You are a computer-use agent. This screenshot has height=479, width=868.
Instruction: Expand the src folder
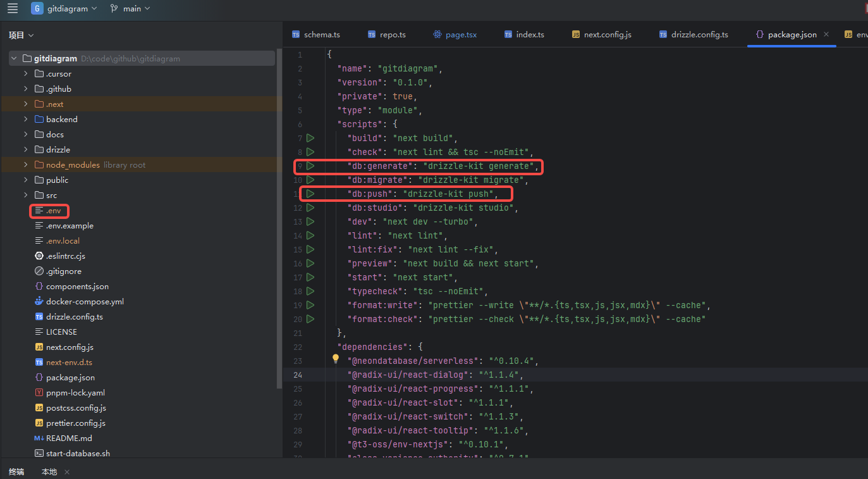point(26,195)
